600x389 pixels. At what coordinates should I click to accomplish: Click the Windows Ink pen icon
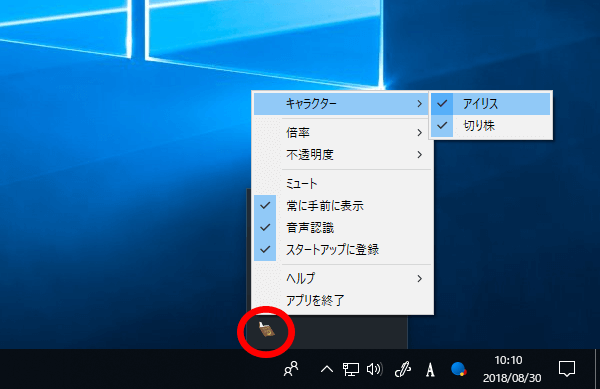(403, 369)
